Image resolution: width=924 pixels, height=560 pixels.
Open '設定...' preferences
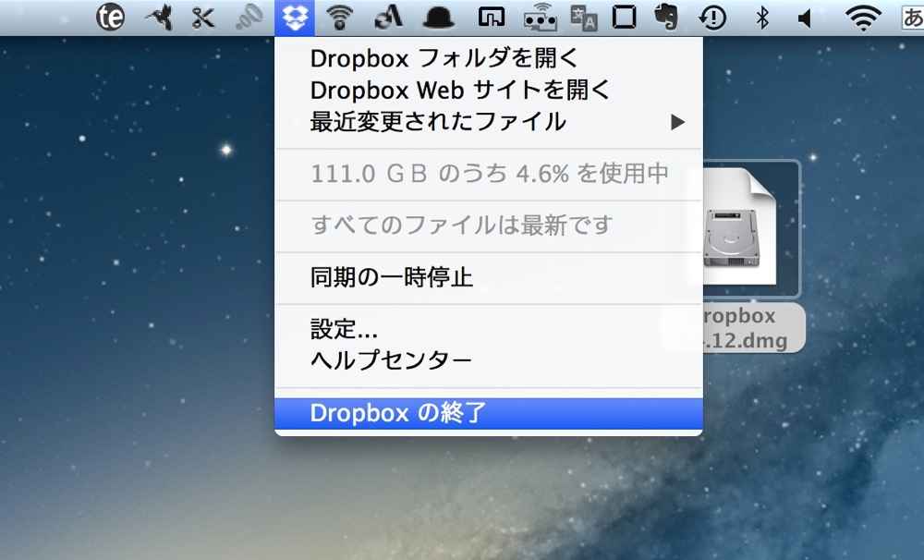point(489,329)
